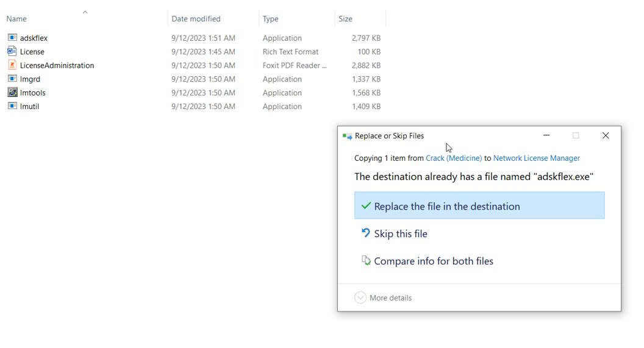Choose Compare info for both files

(x=479, y=261)
